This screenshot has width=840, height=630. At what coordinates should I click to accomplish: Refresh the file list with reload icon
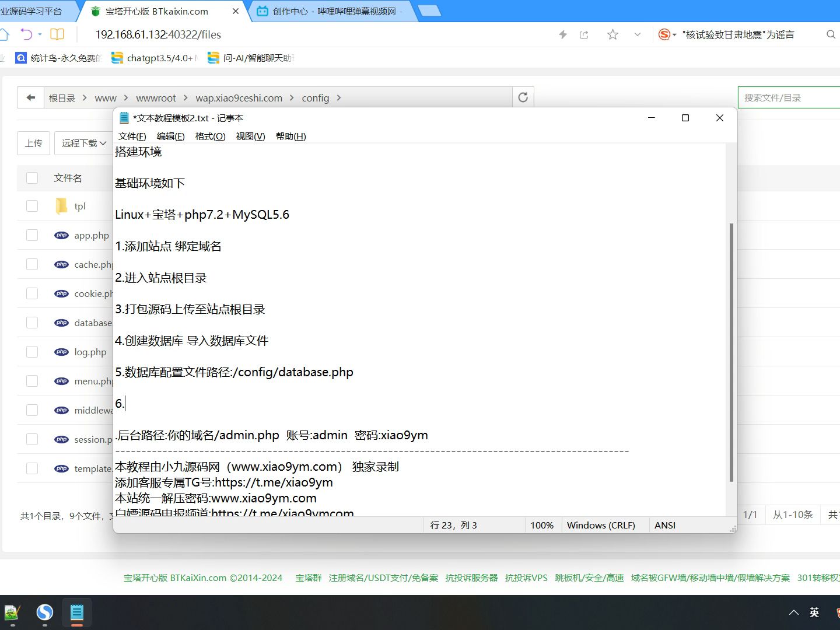(523, 97)
